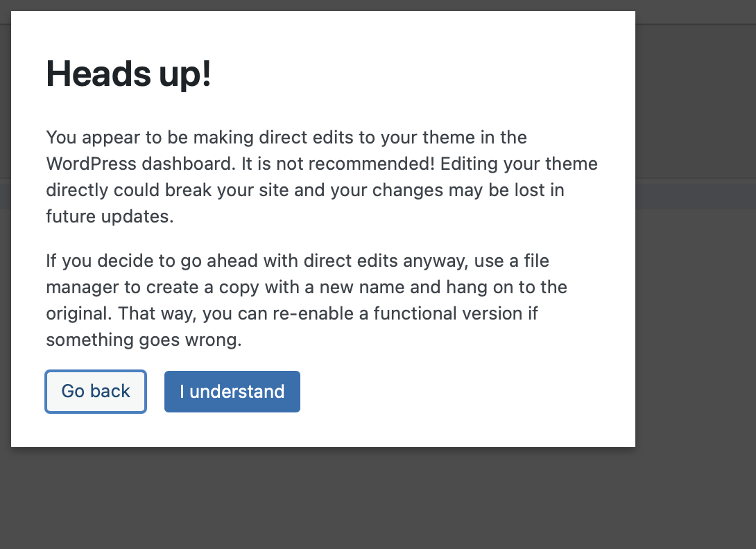Click the words "future updates" in the text
Screen dimensions: 756x549
[108, 216]
